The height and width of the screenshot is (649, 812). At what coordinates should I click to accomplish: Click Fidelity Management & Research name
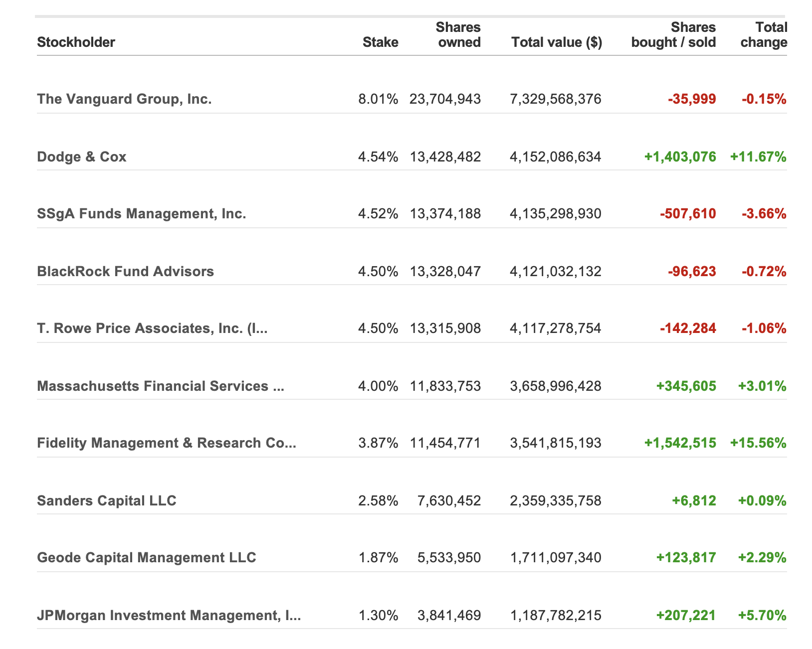[x=167, y=443]
